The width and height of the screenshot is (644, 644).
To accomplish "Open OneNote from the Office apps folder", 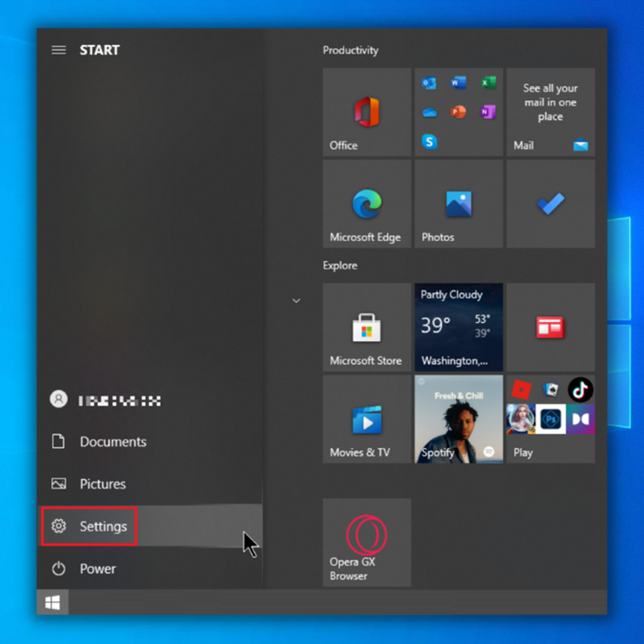I will tap(488, 112).
